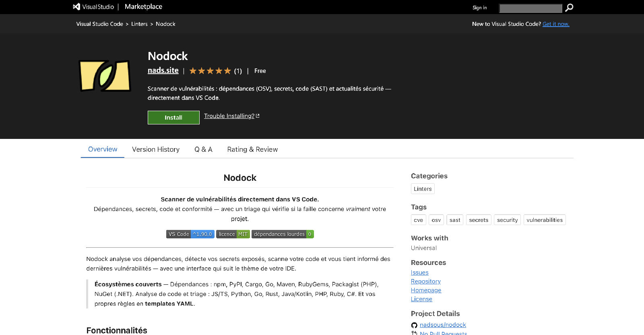Open the Marketplace header link

(143, 6)
